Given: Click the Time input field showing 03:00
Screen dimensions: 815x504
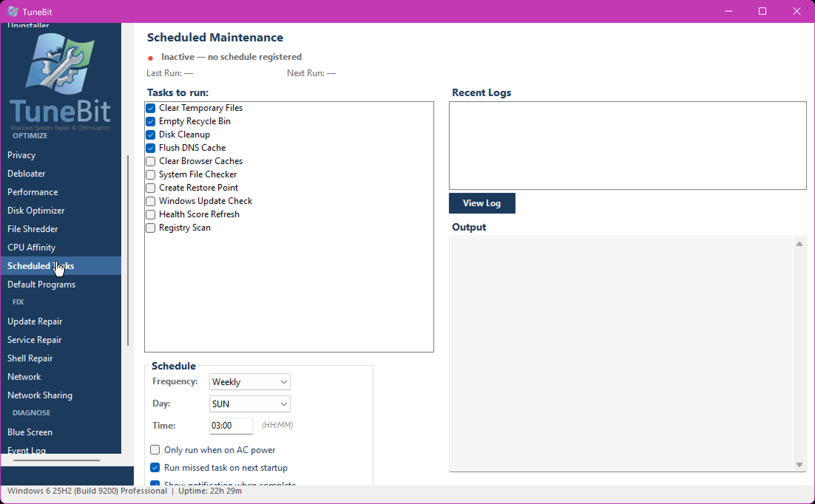Looking at the screenshot, I should click(x=231, y=426).
